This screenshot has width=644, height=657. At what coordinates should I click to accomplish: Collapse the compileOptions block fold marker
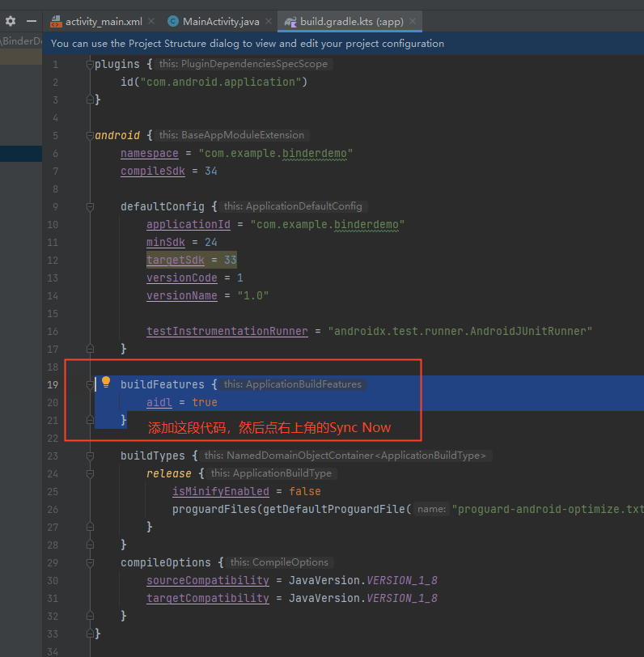pyautogui.click(x=90, y=562)
